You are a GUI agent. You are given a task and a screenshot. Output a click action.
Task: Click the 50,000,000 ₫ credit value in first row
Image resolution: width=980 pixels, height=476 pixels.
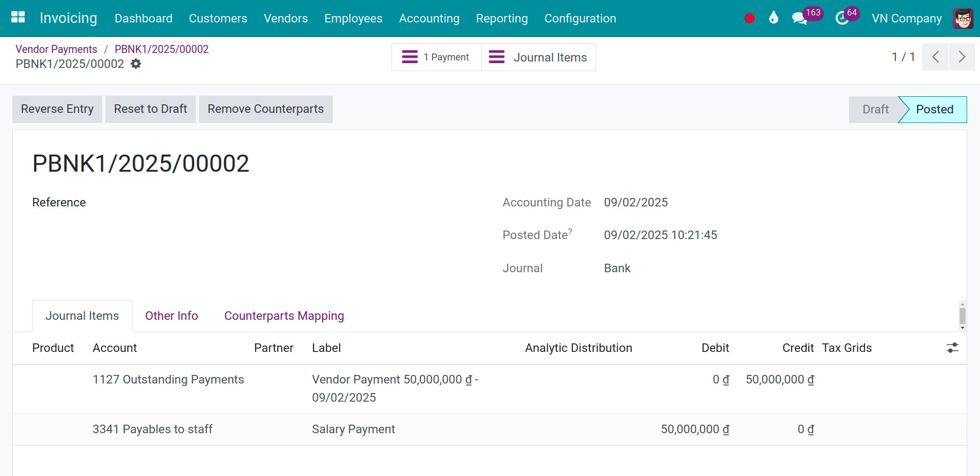[779, 380]
